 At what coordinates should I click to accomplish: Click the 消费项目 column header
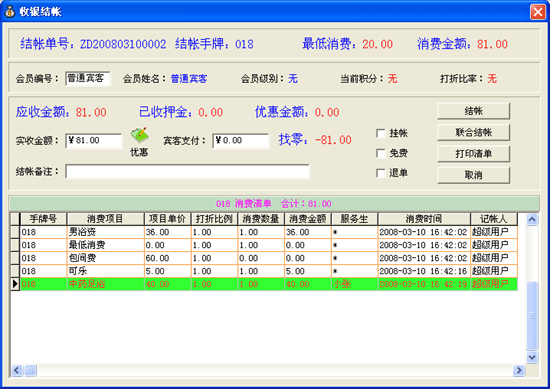point(105,219)
